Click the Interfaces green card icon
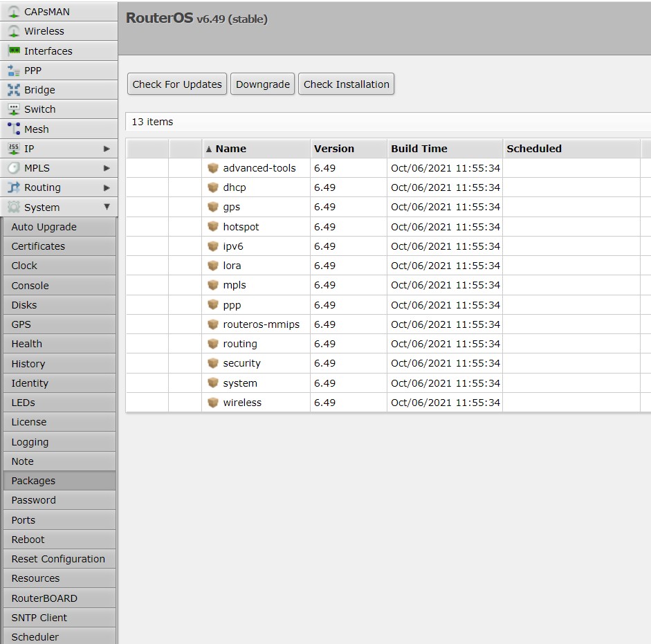Screen dimensions: 651x644 click(x=14, y=50)
